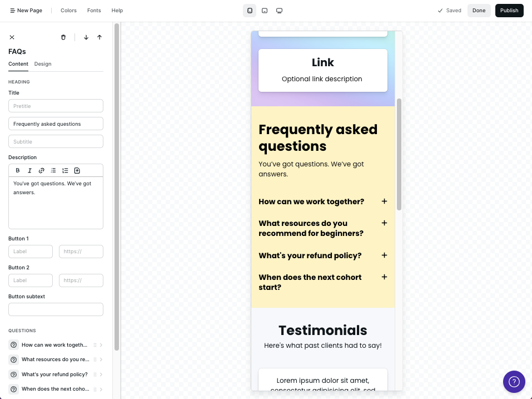Click question icon beside 'When does the next coho...'
Image resolution: width=532 pixels, height=399 pixels.
(13, 389)
